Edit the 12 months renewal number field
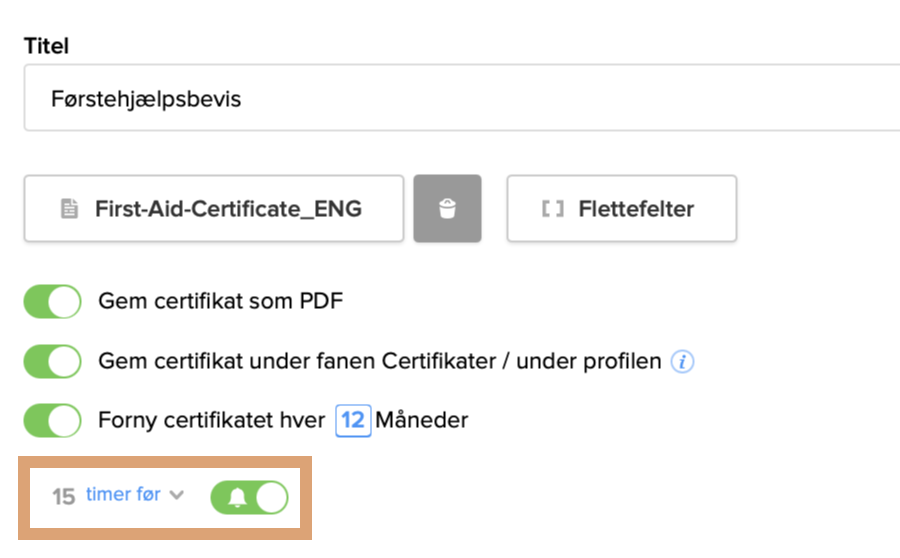900x558 pixels. click(x=352, y=421)
